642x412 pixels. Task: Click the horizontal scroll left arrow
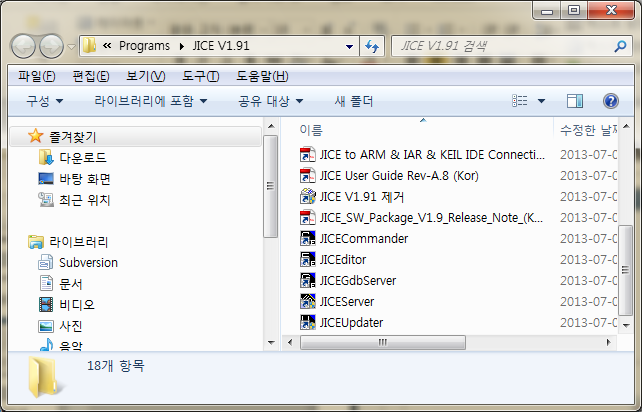pos(290,342)
